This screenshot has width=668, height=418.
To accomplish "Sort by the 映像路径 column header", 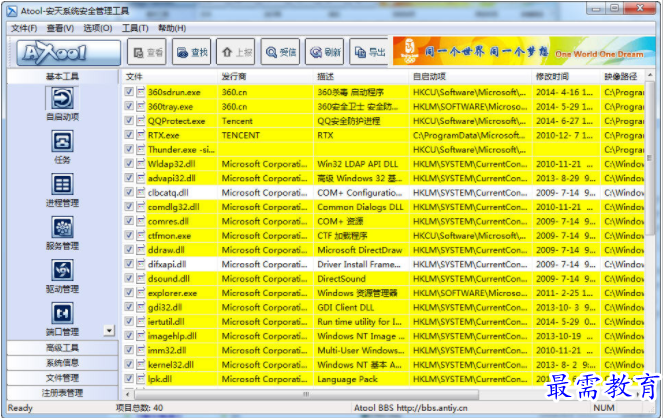I will [622, 77].
